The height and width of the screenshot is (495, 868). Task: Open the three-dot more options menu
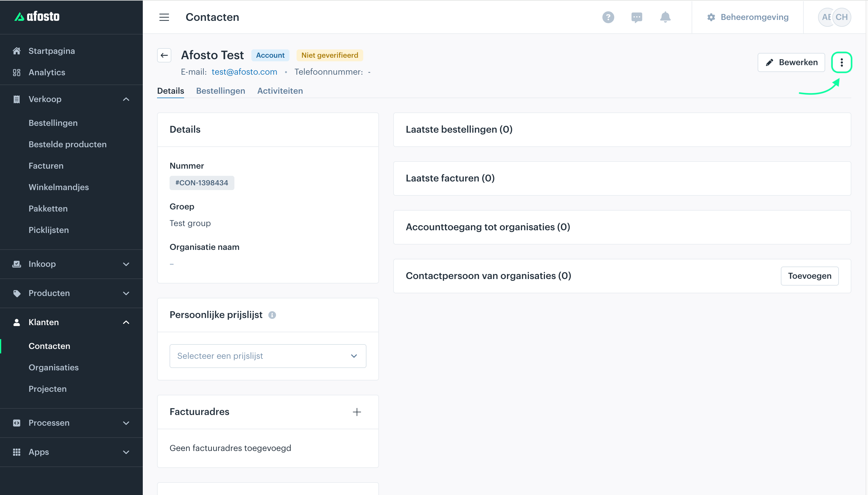coord(842,62)
